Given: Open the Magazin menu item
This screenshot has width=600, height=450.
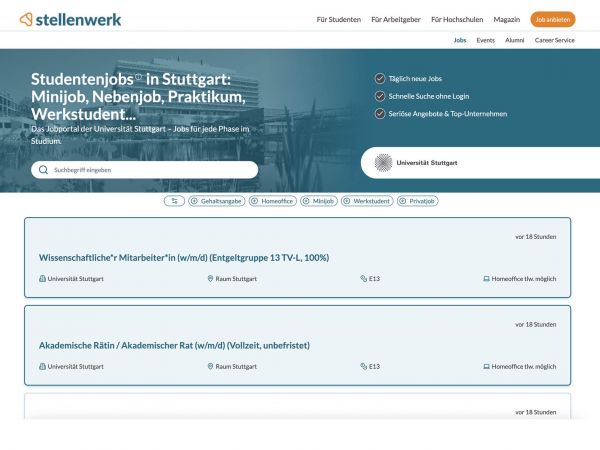Looking at the screenshot, I should 507,20.
